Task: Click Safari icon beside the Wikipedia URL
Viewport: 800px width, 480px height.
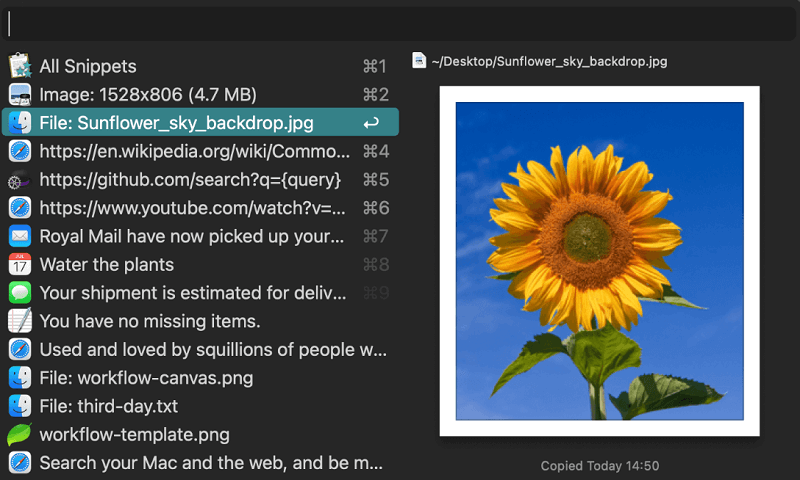Action: (x=20, y=151)
